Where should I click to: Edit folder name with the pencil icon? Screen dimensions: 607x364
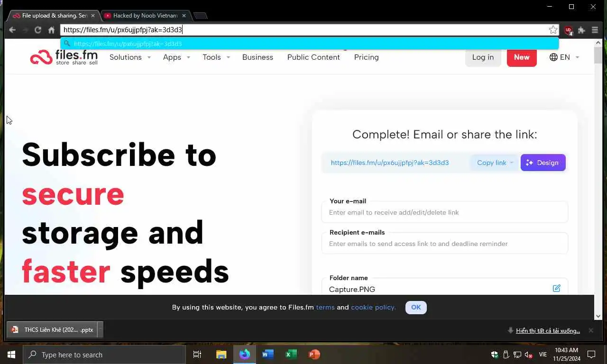tap(556, 288)
